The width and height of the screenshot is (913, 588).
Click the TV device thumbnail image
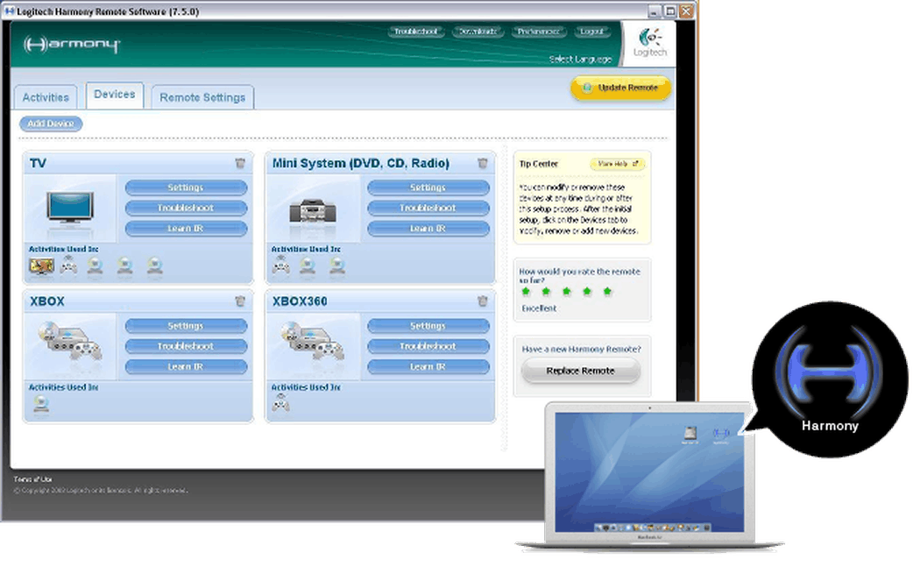coord(70,208)
